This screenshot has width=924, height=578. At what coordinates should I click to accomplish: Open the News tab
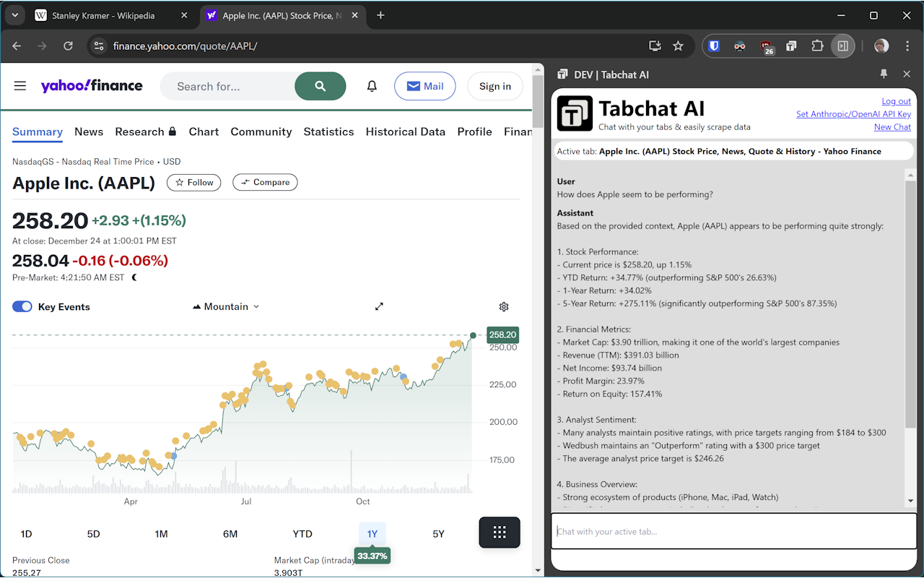tap(89, 131)
